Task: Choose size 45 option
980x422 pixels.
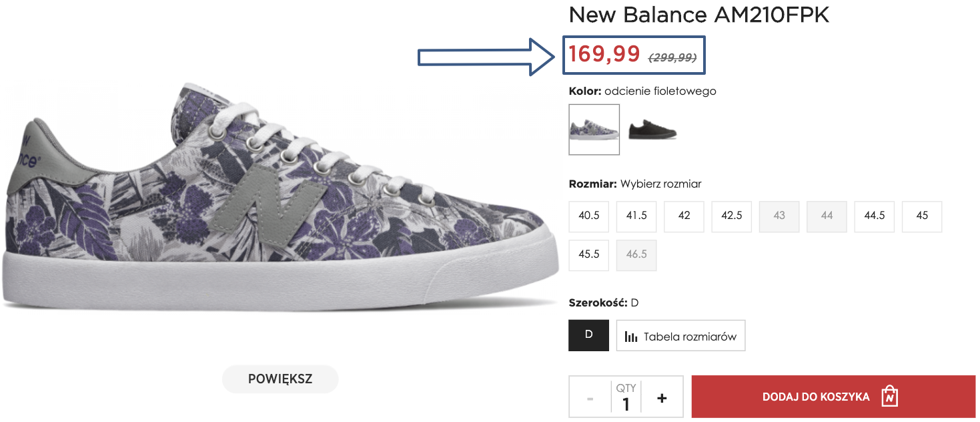Action: pyautogui.click(x=921, y=216)
